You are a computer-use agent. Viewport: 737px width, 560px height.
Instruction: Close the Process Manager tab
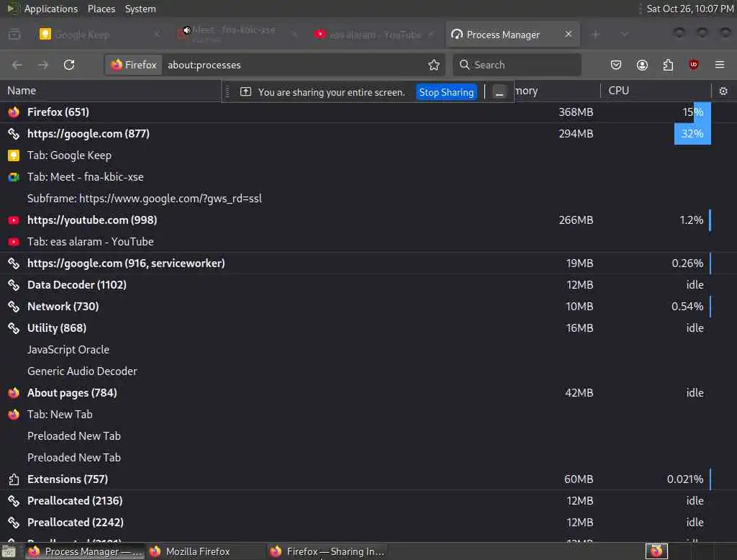569,34
